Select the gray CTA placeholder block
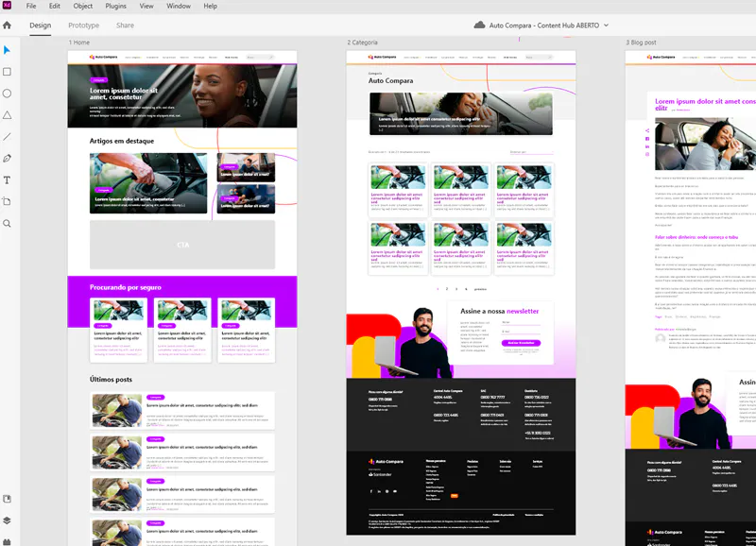Screen dimensions: 756x546 [x=182, y=245]
